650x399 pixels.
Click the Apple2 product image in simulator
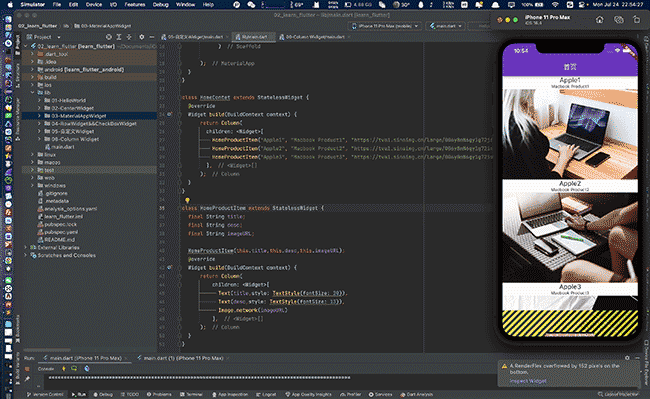coord(570,237)
